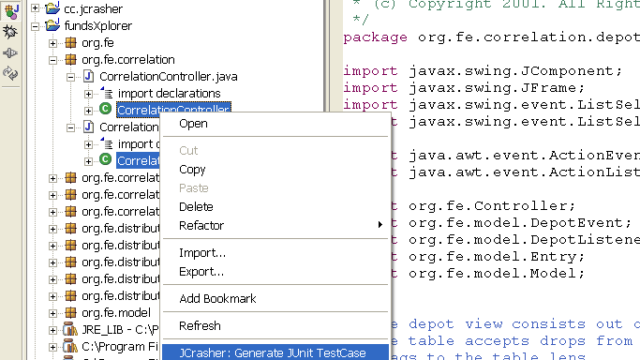Image resolution: width=640 pixels, height=360 pixels.
Task: Choose Open from the context menu
Action: tap(275, 124)
